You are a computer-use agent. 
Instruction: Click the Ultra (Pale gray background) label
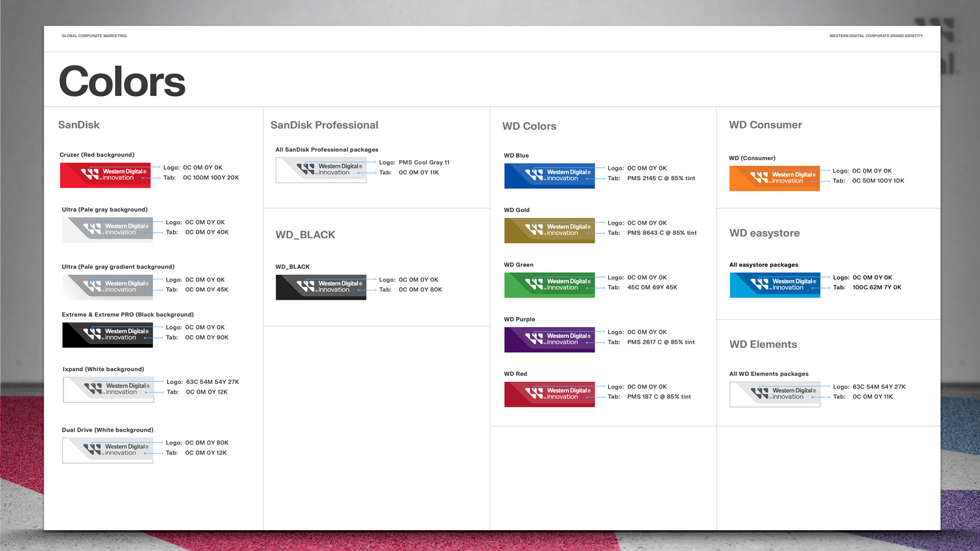coord(105,210)
